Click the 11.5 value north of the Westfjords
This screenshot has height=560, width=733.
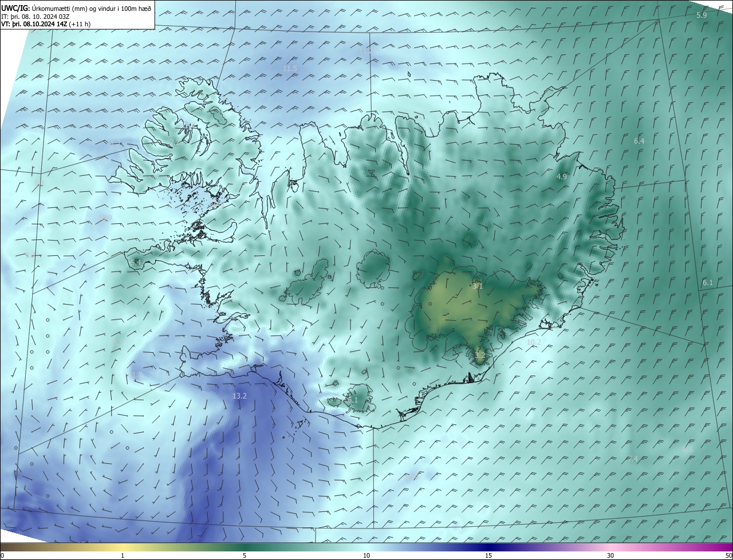click(290, 68)
